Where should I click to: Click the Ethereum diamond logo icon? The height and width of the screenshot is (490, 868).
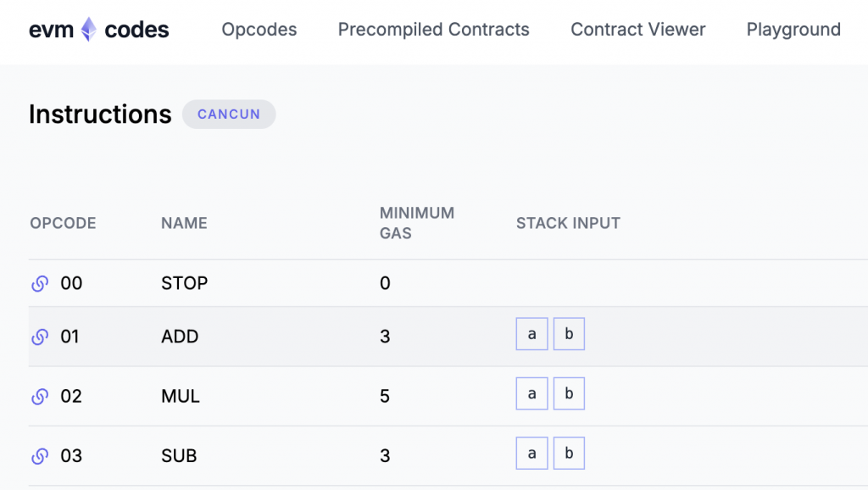tap(89, 31)
